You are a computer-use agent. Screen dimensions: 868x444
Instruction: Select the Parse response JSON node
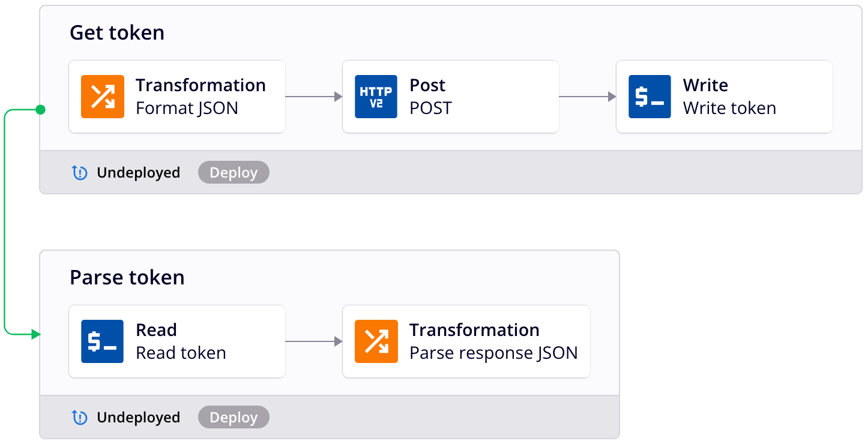tap(466, 341)
